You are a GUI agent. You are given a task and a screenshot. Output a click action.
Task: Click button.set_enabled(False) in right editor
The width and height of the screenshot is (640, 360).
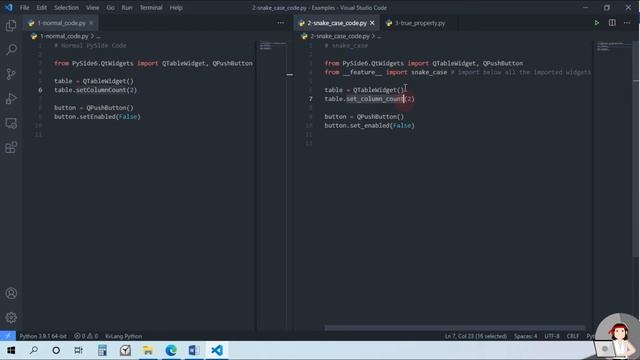point(369,125)
